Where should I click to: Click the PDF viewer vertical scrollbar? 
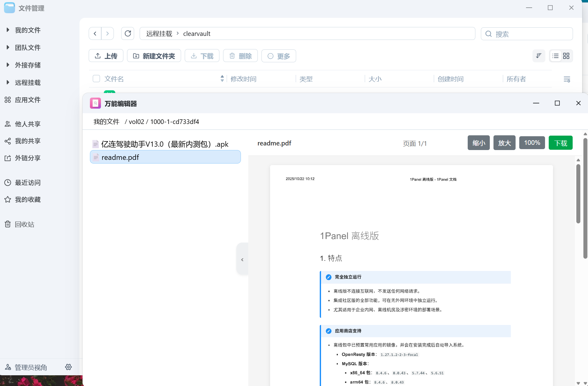[578, 194]
